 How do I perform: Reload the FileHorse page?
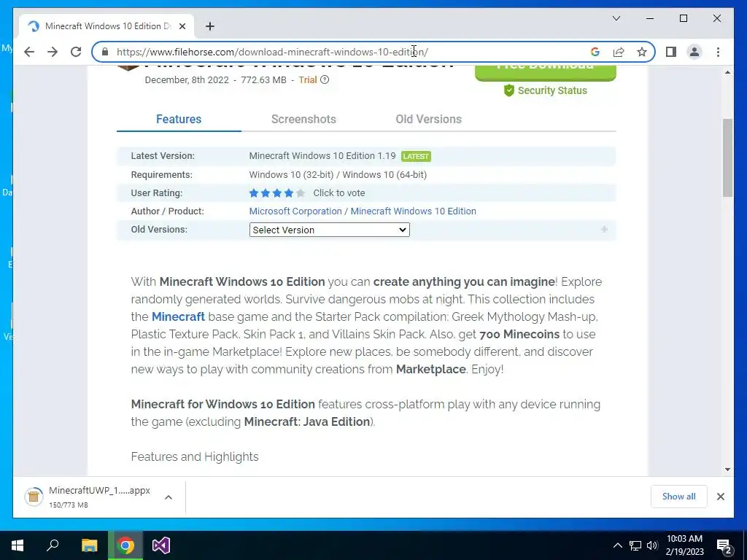coord(76,52)
